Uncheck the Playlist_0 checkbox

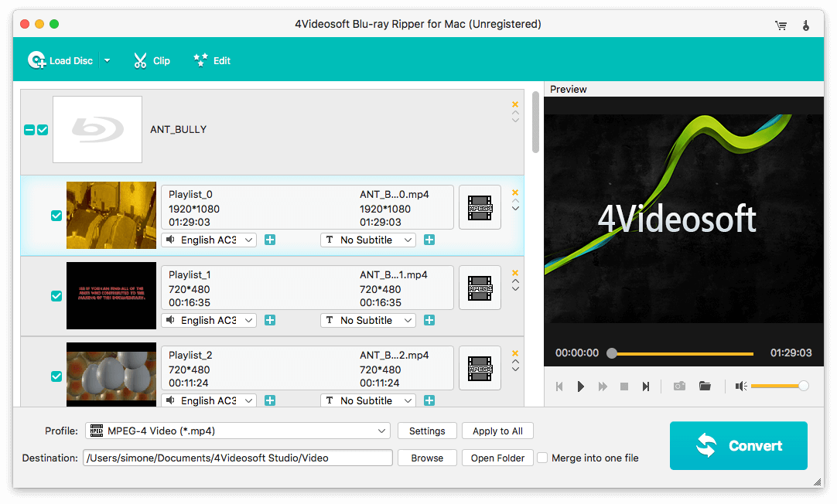coord(56,216)
